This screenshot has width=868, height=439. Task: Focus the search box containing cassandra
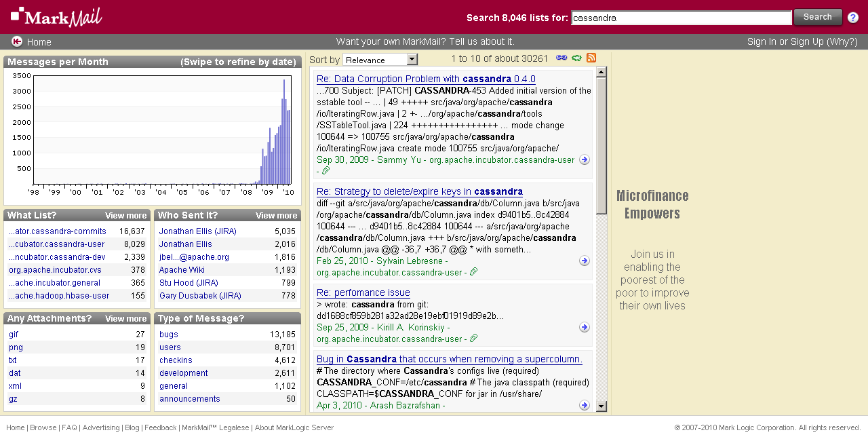pos(682,18)
